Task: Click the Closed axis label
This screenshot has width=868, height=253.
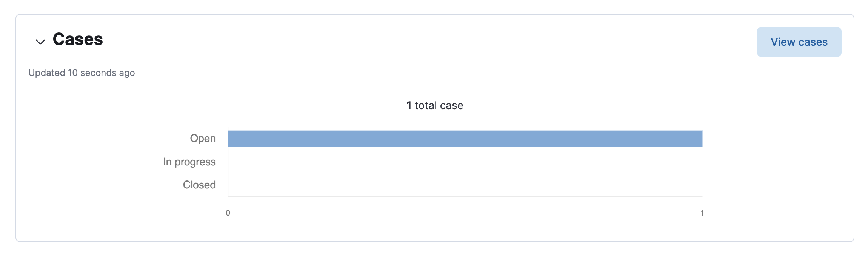Action: click(x=199, y=185)
